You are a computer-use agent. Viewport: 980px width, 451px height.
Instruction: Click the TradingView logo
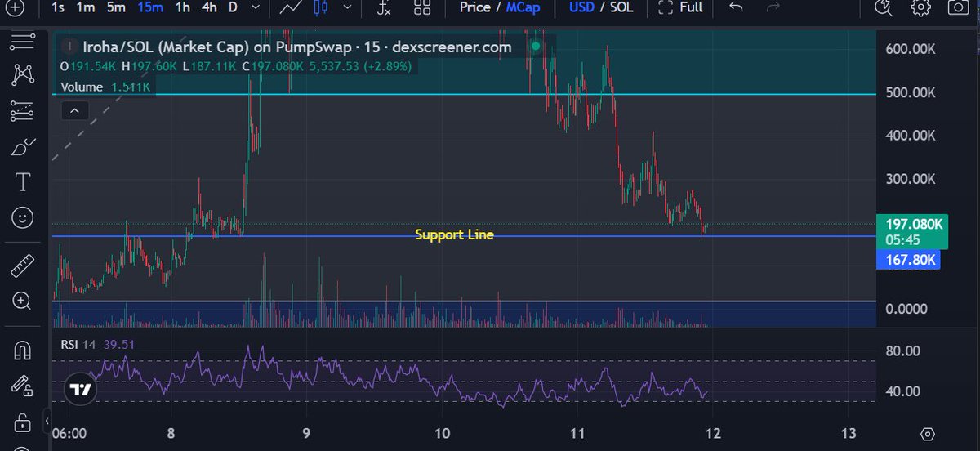(x=80, y=390)
